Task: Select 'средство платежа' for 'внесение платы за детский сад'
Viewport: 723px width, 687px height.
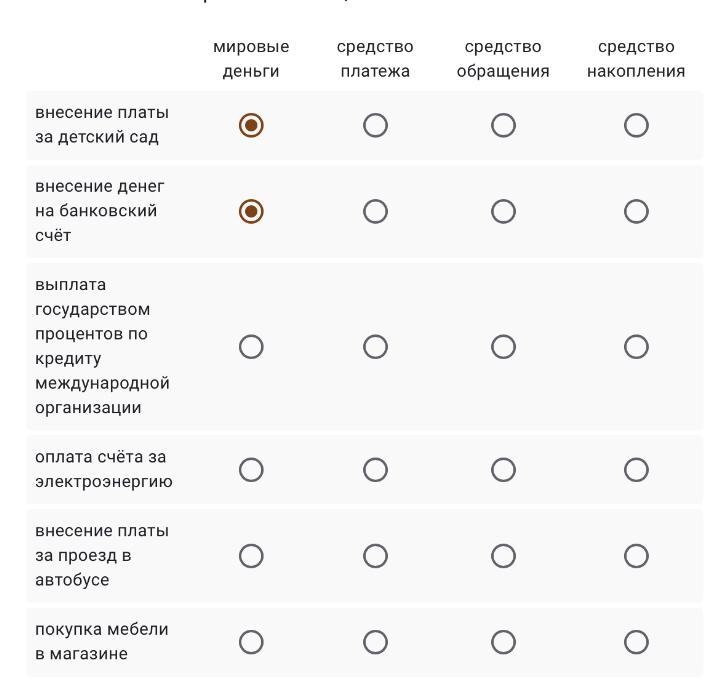Action: pyautogui.click(x=375, y=125)
